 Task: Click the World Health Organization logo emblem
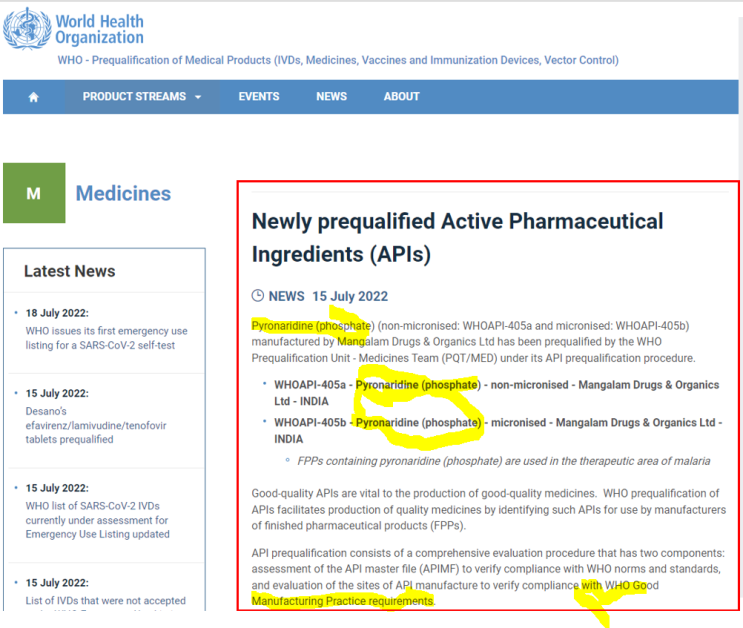27,28
